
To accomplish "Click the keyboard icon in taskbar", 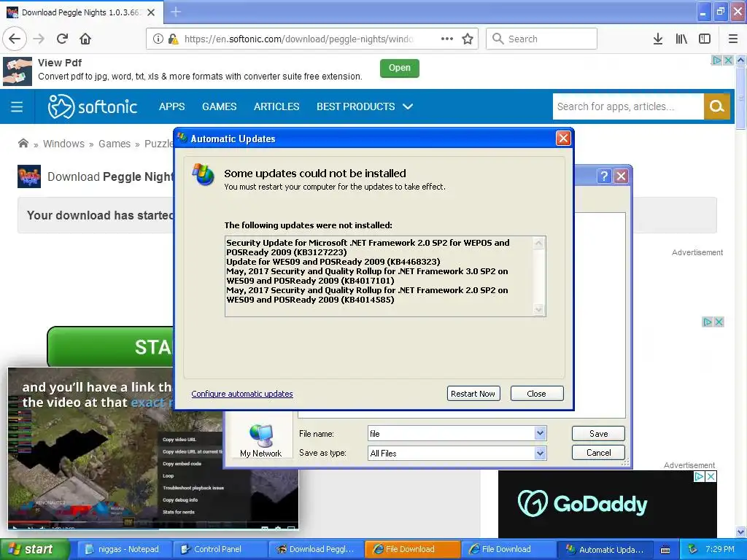I will tap(665, 550).
